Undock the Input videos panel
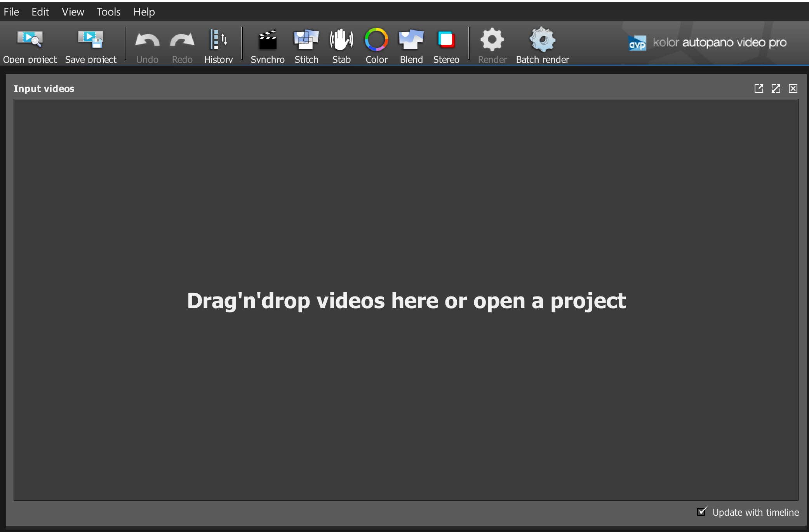This screenshot has width=809, height=532. tap(759, 88)
